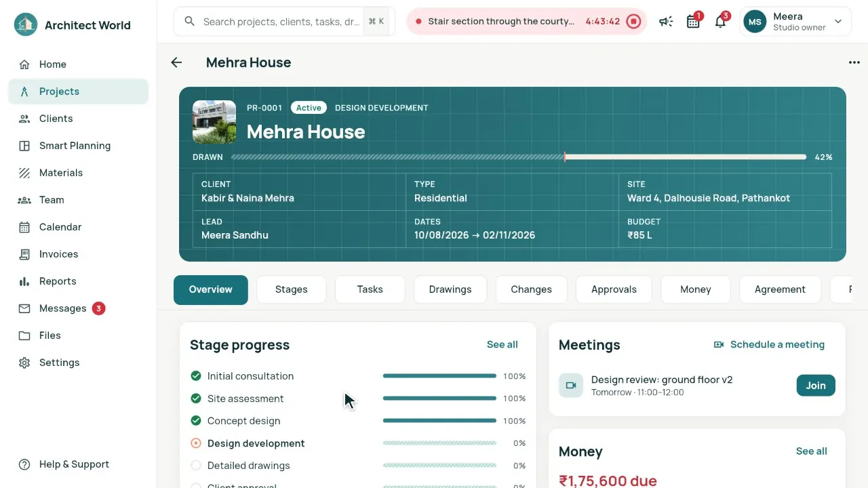
Task: Open the Money tab
Action: coord(696,289)
